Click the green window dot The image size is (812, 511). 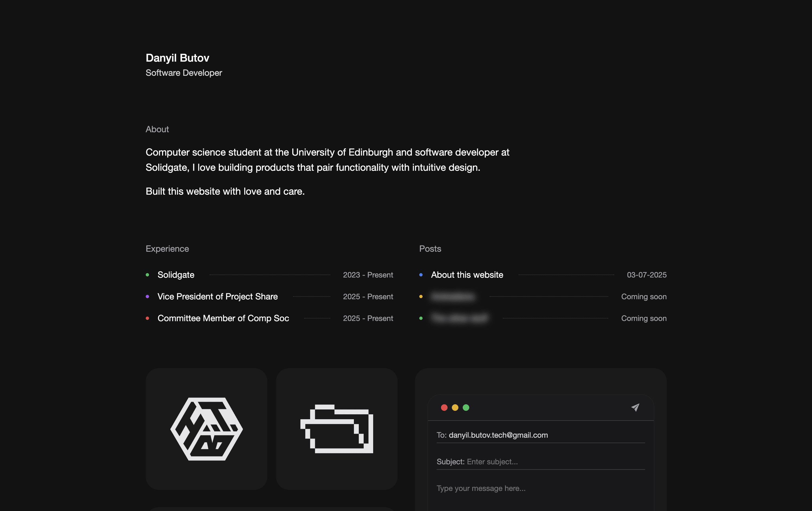tap(466, 408)
